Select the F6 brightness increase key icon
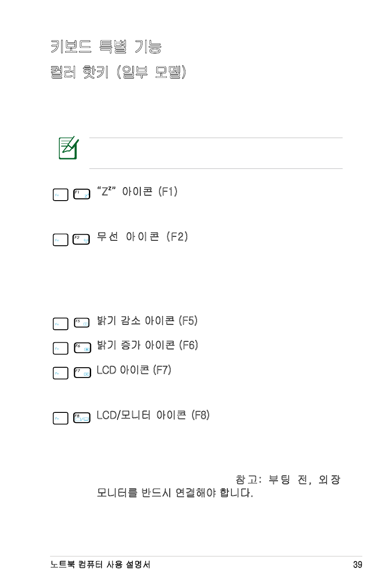390x588 pixels. pyautogui.click(x=81, y=349)
